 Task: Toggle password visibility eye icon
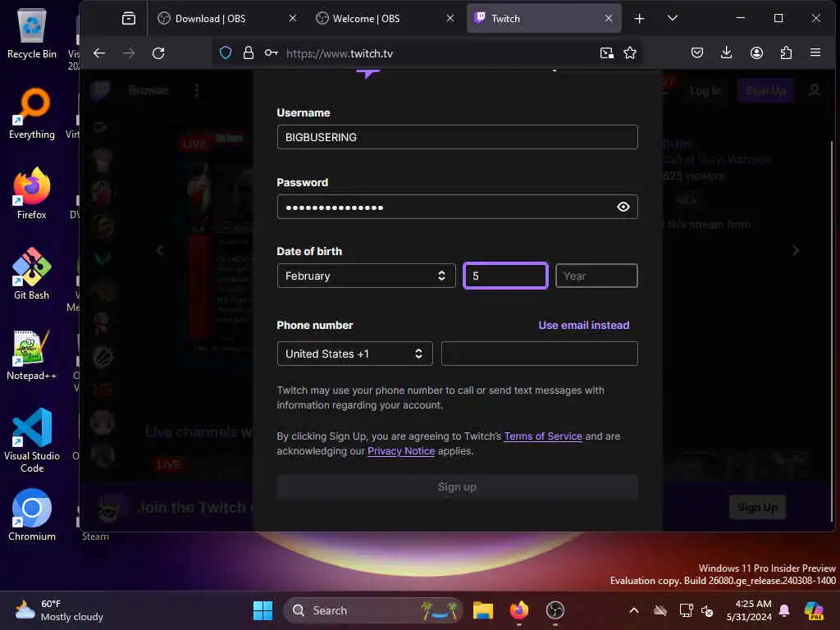(623, 207)
